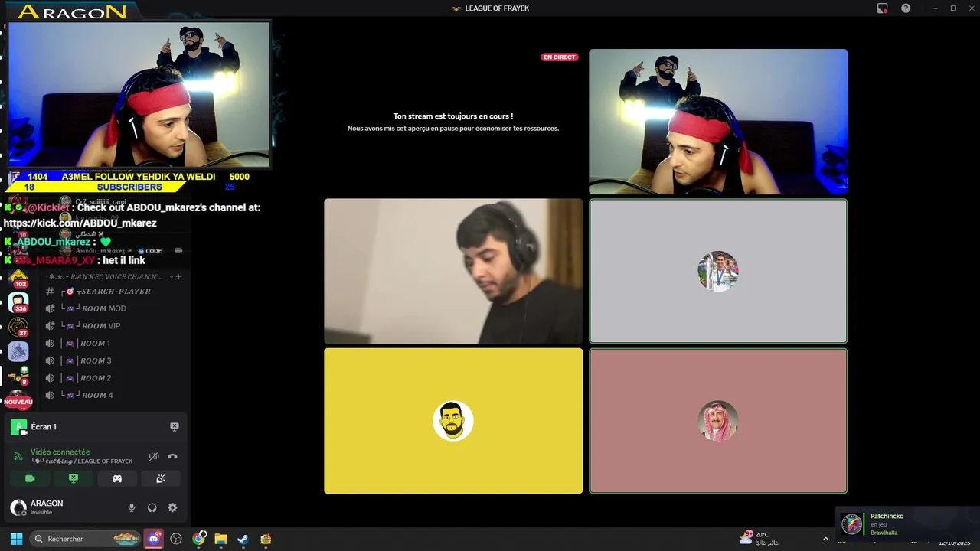The width and height of the screenshot is (980, 551).
Task: Disconnect from voice with the hang-up icon
Action: pyautogui.click(x=172, y=456)
